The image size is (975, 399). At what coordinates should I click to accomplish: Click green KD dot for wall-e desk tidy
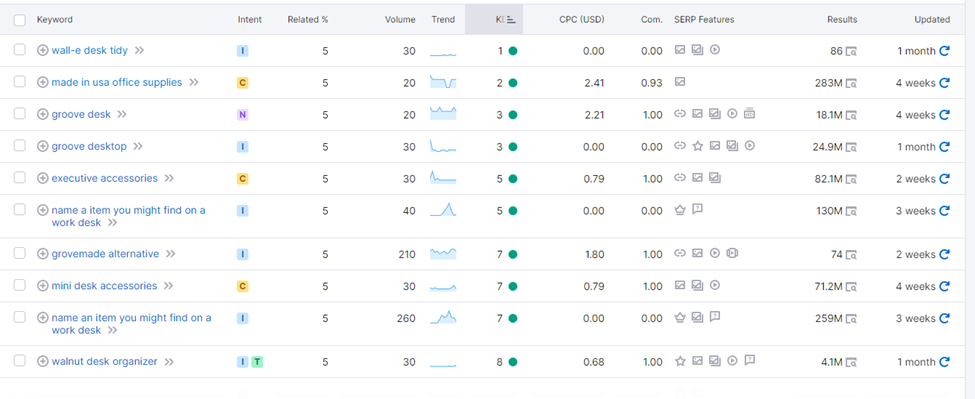[x=513, y=51]
